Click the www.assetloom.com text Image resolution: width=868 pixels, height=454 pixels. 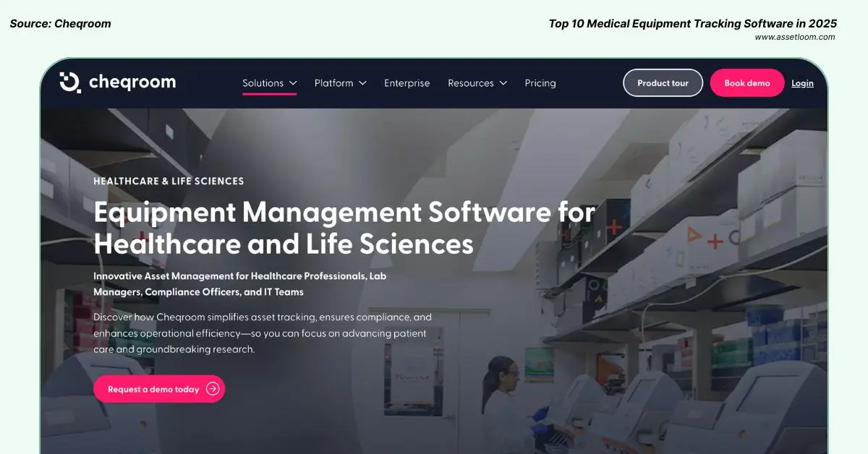(795, 37)
